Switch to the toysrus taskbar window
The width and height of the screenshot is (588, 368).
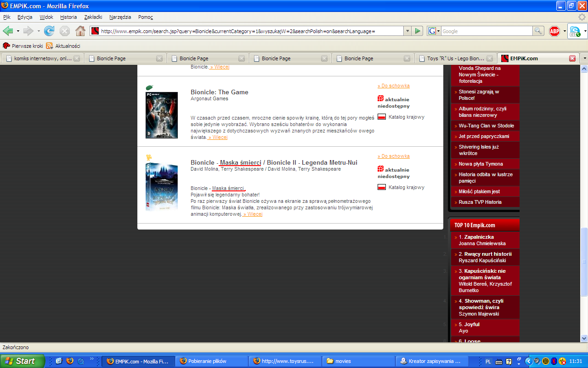285,361
